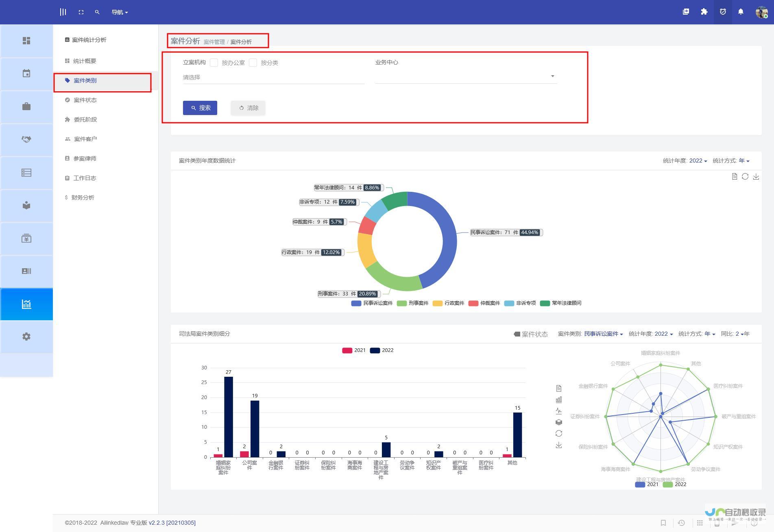
Task: Click 案件管理 breadcrumb link
Action: tap(214, 42)
